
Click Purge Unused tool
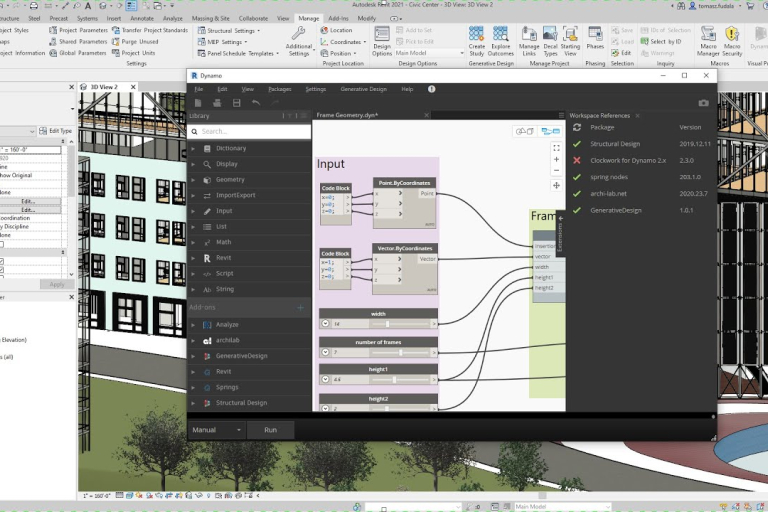point(135,42)
